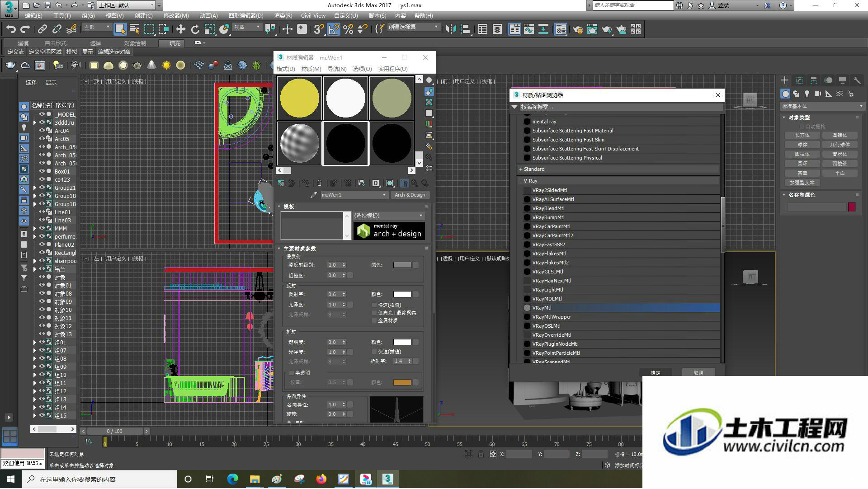This screenshot has width=868, height=489.
Task: Open 实用程序(U) menu in material editor
Action: (393, 69)
